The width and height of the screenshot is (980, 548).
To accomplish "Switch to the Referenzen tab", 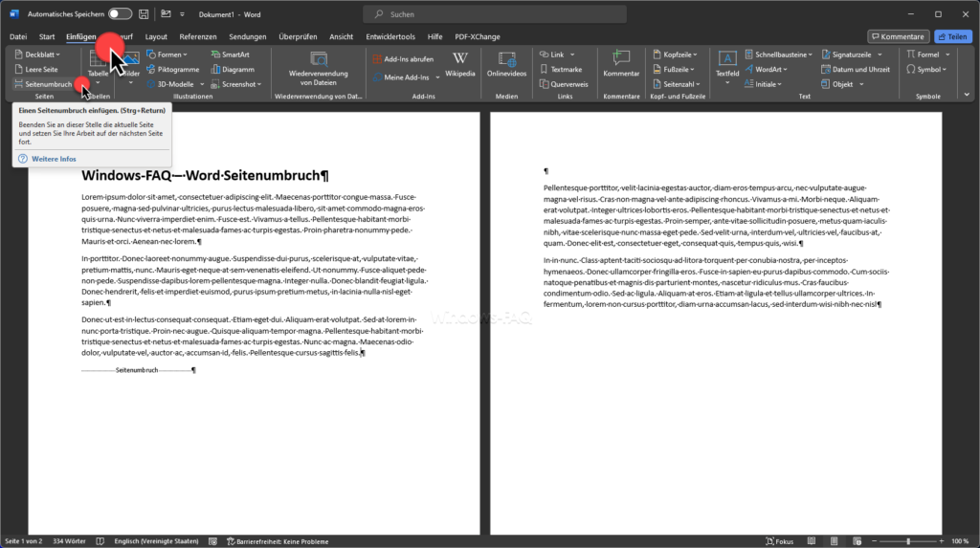I will click(198, 37).
